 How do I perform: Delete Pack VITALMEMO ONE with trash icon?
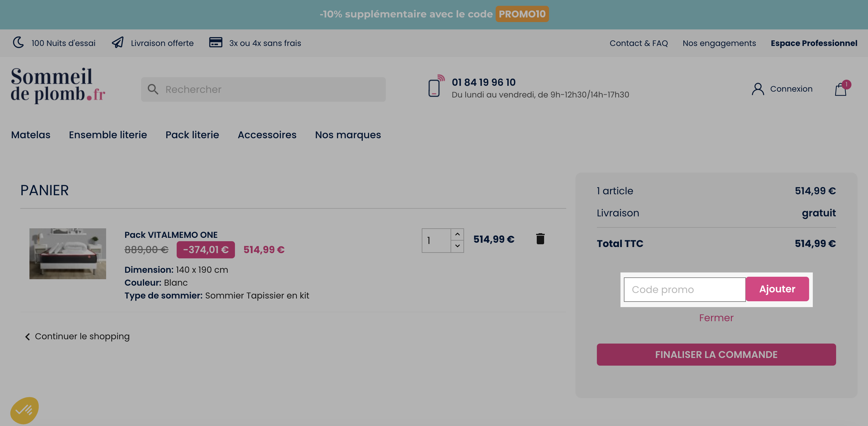tap(540, 239)
